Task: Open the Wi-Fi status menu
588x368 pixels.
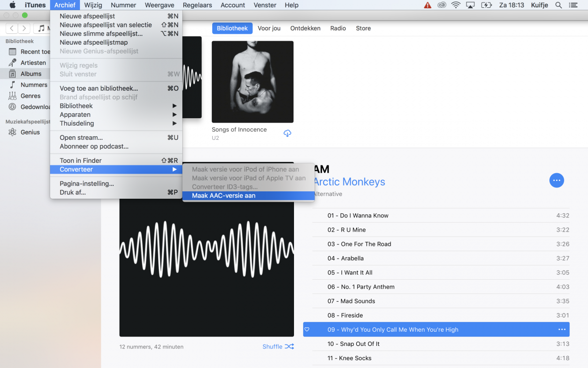Action: [456, 5]
